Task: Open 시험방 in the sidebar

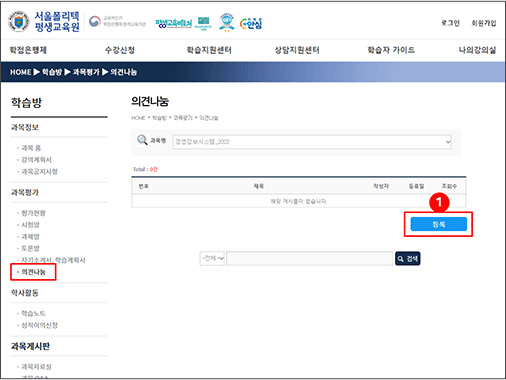Action: (x=30, y=225)
